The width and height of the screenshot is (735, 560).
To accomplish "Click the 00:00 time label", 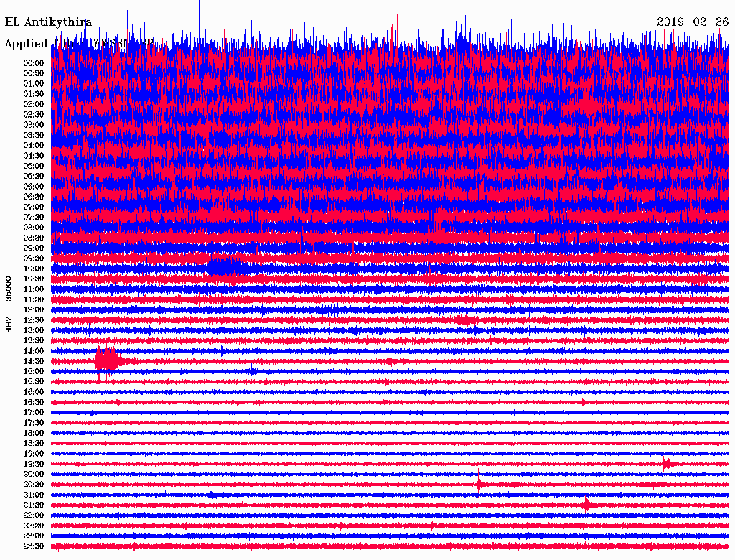I will coord(34,63).
